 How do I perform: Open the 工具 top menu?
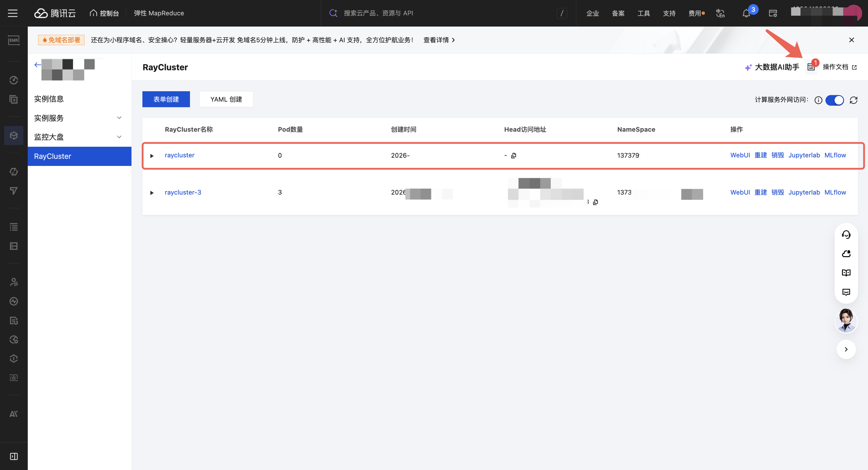point(643,13)
